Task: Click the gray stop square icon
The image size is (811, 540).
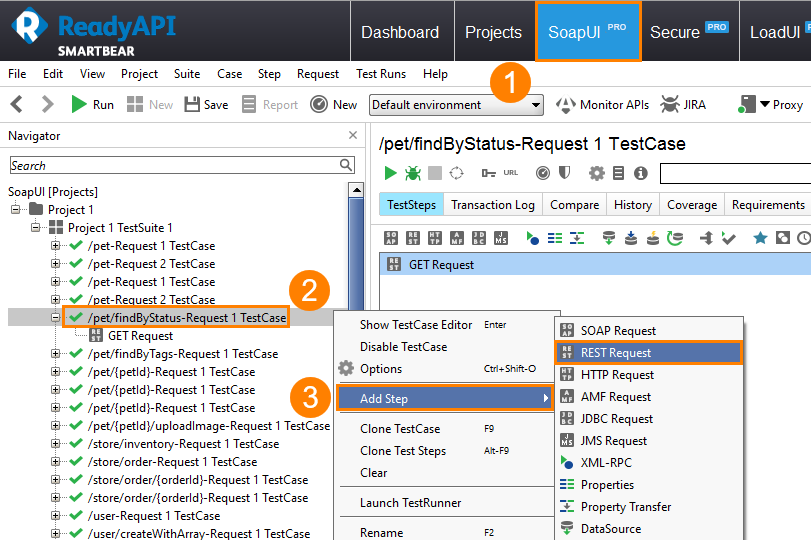Action: click(435, 173)
